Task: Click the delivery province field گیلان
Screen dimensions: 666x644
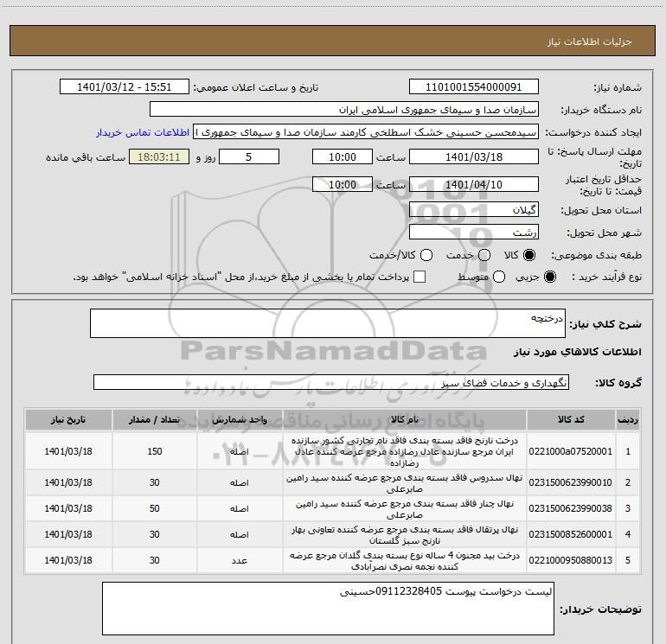Action: (x=474, y=210)
